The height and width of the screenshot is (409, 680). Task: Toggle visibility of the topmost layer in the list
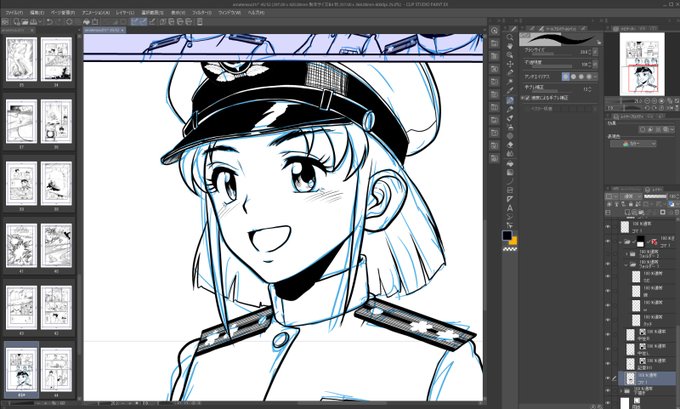point(608,226)
